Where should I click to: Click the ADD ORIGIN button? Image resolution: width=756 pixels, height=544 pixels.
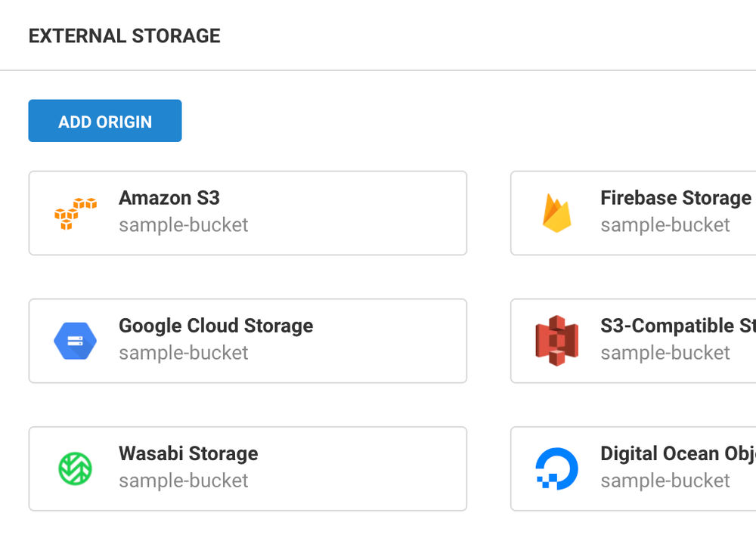[x=104, y=121]
